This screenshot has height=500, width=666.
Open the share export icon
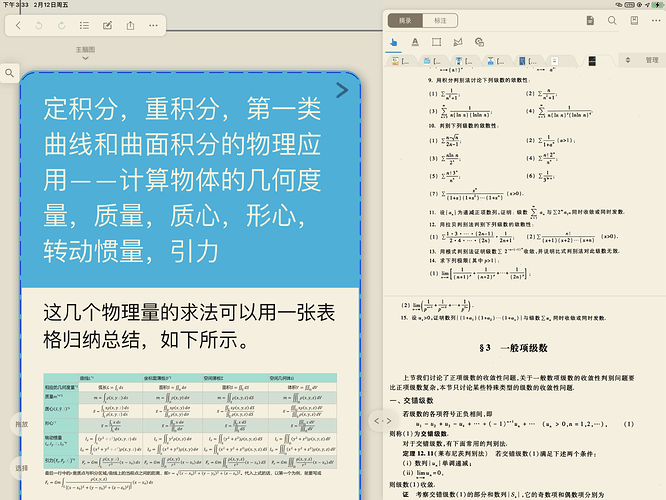click(x=130, y=25)
